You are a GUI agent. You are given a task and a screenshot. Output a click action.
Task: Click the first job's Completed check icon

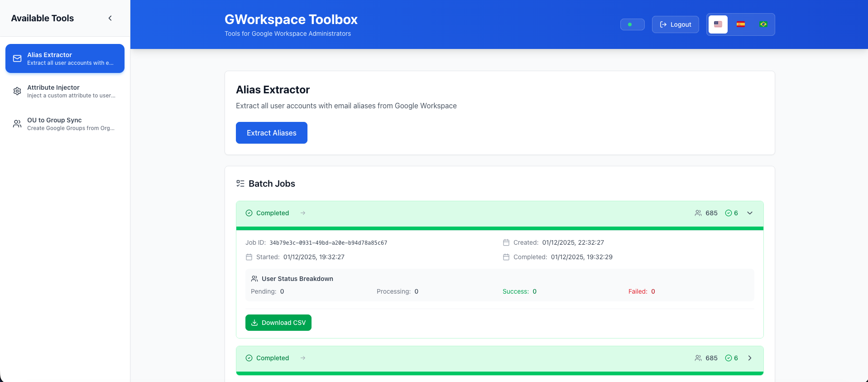click(x=249, y=213)
